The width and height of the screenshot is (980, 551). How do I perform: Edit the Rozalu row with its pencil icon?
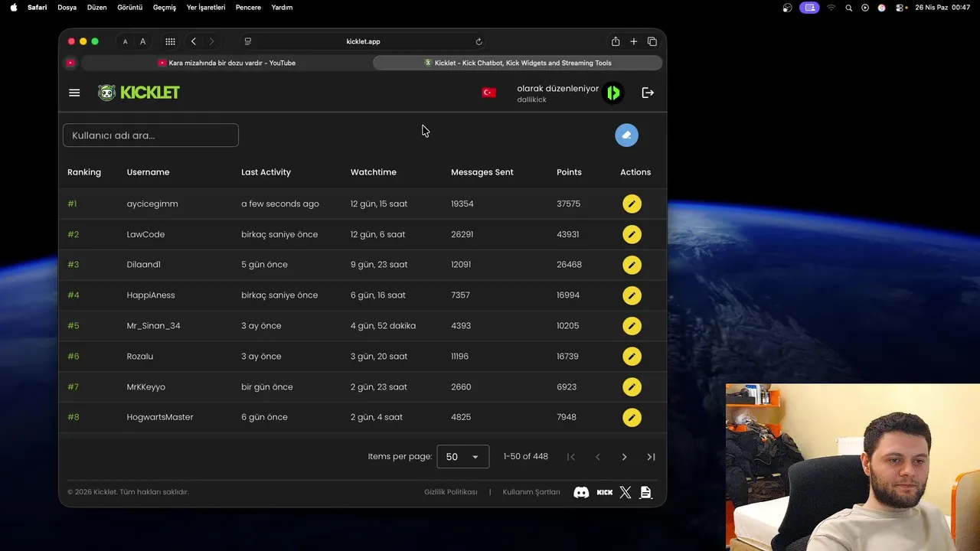pyautogui.click(x=632, y=357)
